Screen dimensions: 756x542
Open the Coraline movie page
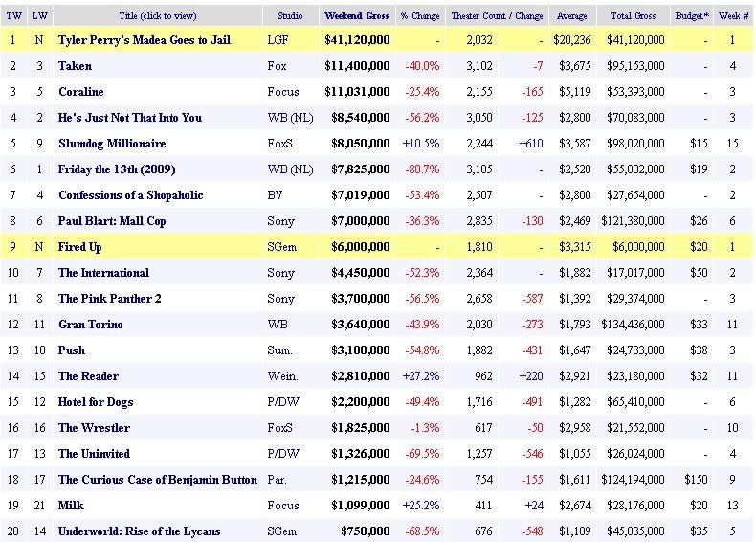click(82, 92)
